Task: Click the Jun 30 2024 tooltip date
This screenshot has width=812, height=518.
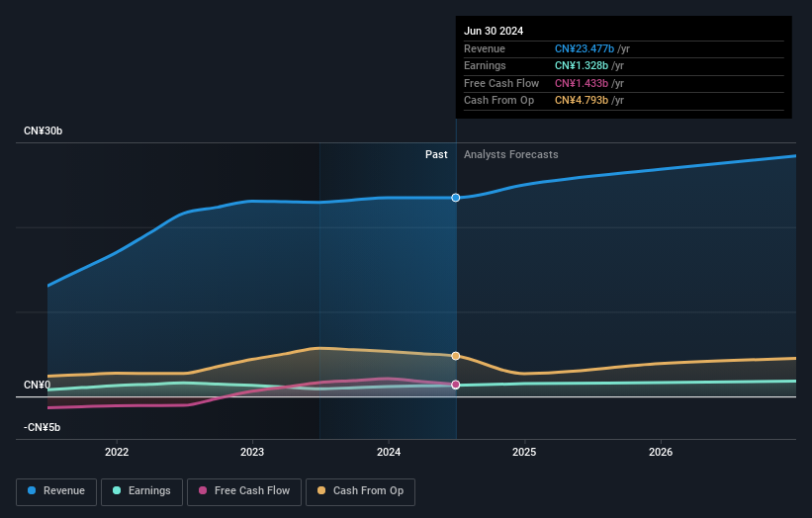Action: (494, 31)
